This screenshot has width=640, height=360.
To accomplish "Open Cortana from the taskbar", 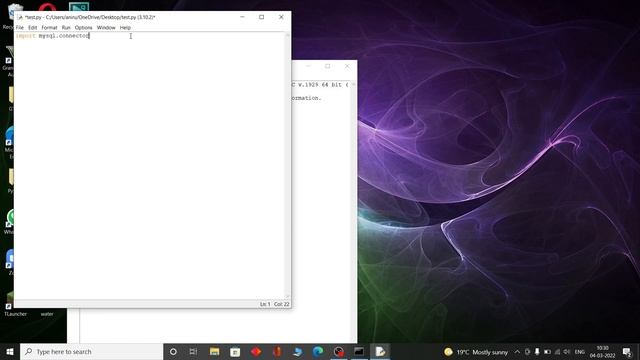I will (x=173, y=351).
